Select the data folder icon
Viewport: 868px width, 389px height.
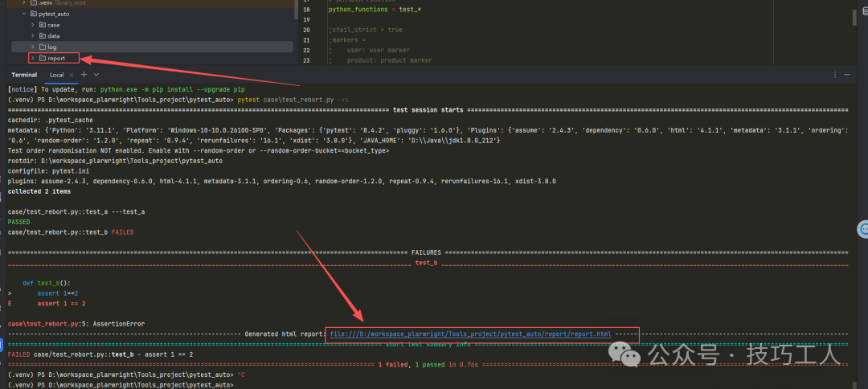pos(42,36)
